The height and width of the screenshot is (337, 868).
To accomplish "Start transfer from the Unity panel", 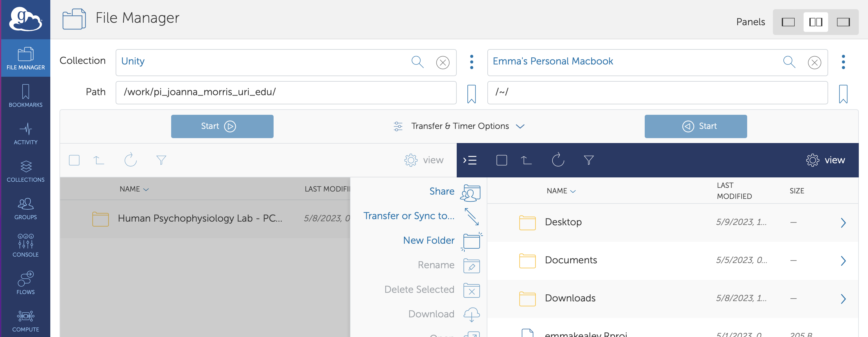I will pos(222,126).
